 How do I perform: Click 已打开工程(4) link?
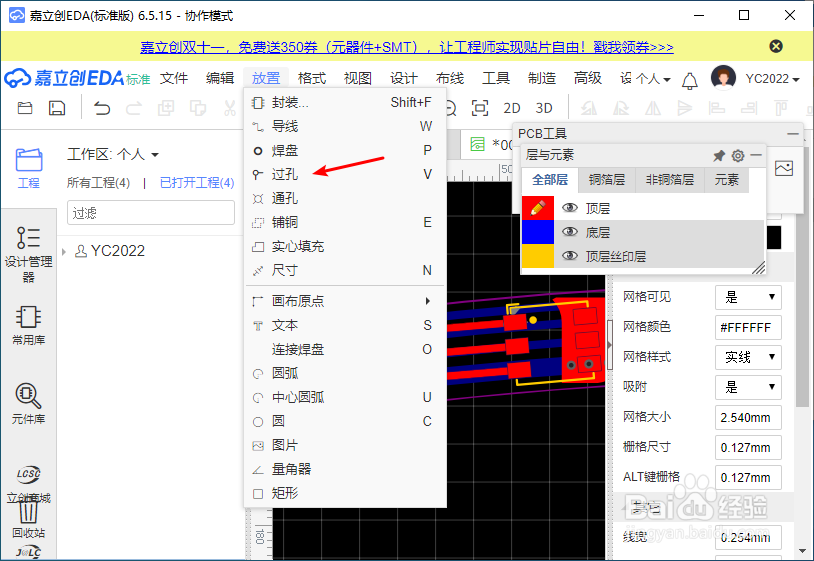(197, 183)
